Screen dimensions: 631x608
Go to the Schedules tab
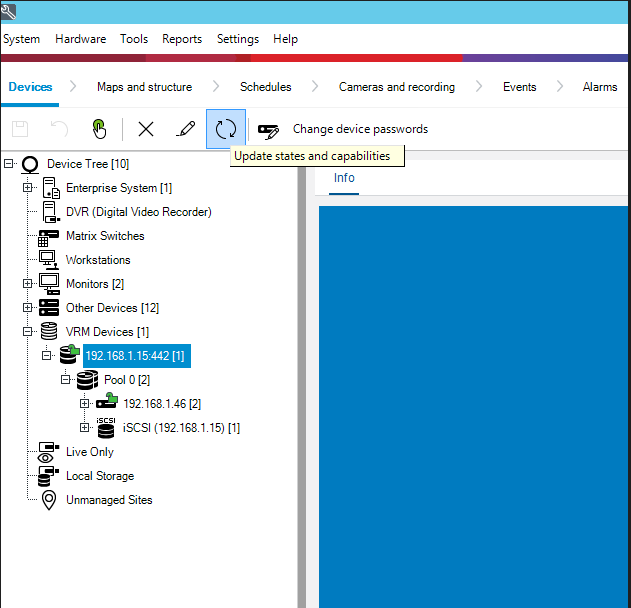(x=265, y=87)
